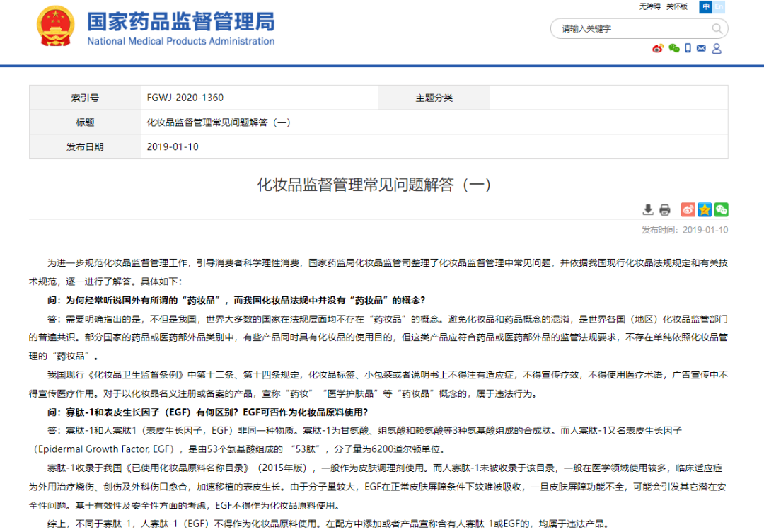This screenshot has width=764, height=532.
Task: Click the email envelope icon
Action: pyautogui.click(x=702, y=49)
